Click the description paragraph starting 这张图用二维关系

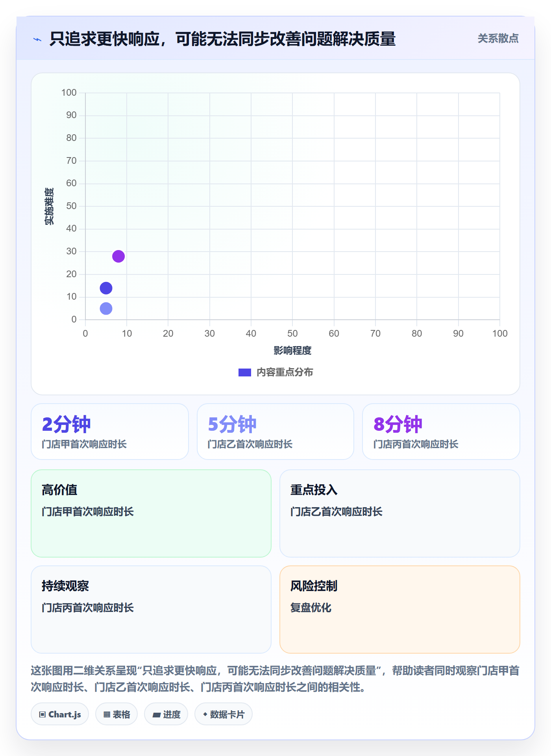(275, 679)
